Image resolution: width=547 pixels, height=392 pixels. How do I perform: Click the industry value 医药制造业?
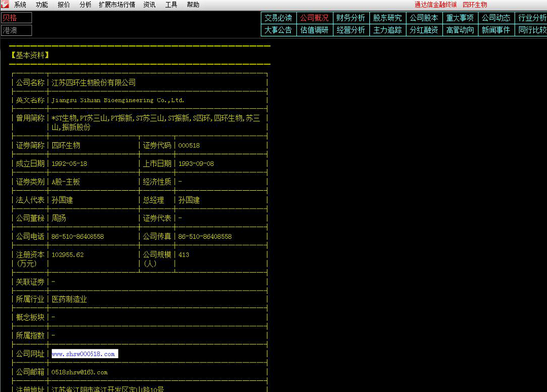point(69,299)
